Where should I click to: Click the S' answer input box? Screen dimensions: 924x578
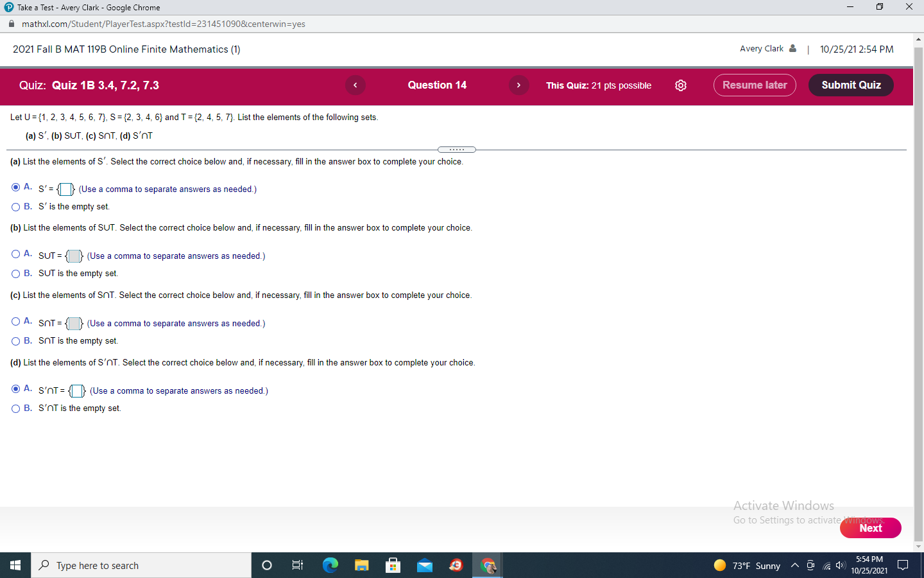[x=64, y=189]
